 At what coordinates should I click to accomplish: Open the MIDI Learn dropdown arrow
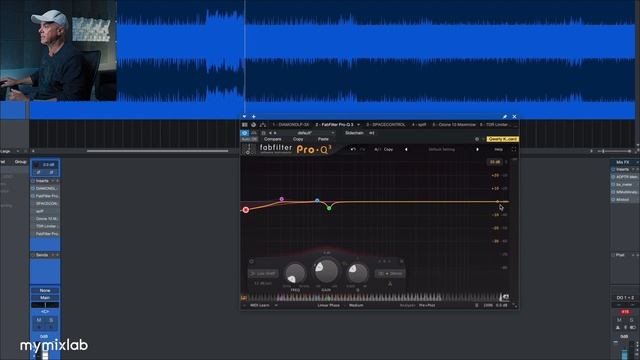[276, 305]
